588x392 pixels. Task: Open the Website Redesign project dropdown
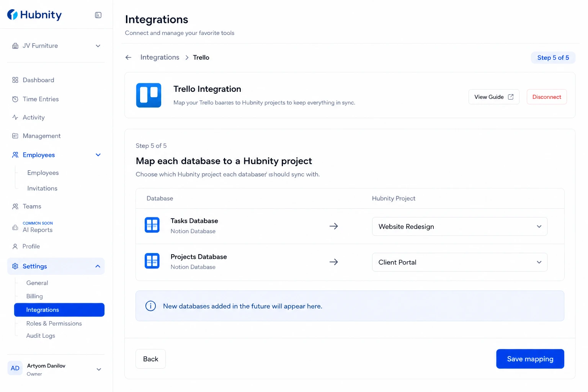(460, 227)
